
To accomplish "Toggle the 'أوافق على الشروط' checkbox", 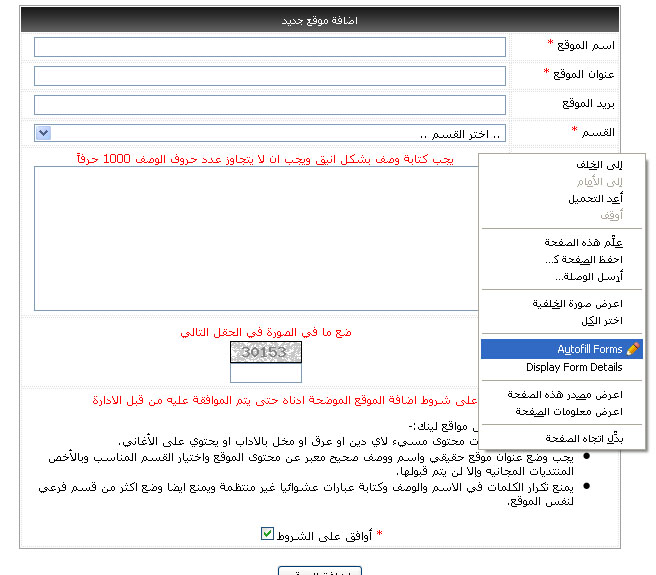I will [x=267, y=534].
